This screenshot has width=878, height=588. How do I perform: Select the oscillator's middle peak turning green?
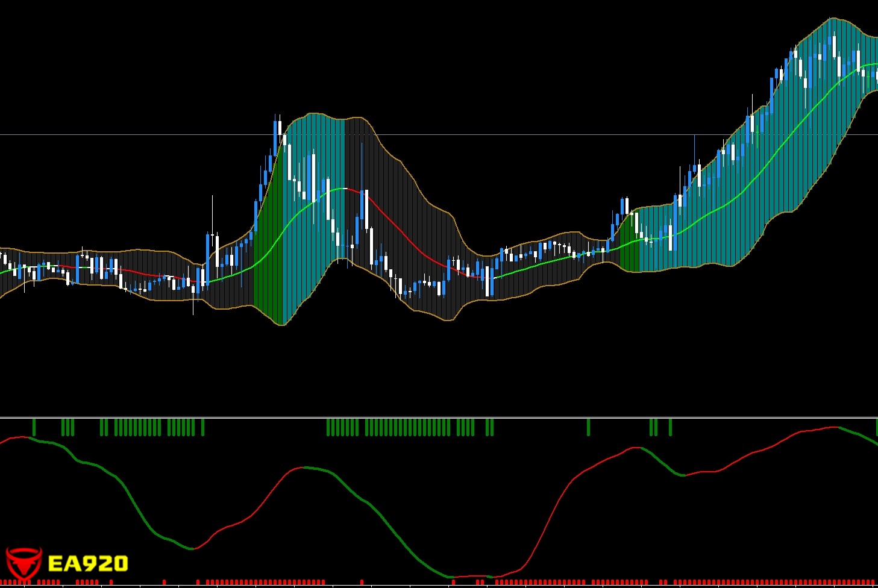[304, 467]
